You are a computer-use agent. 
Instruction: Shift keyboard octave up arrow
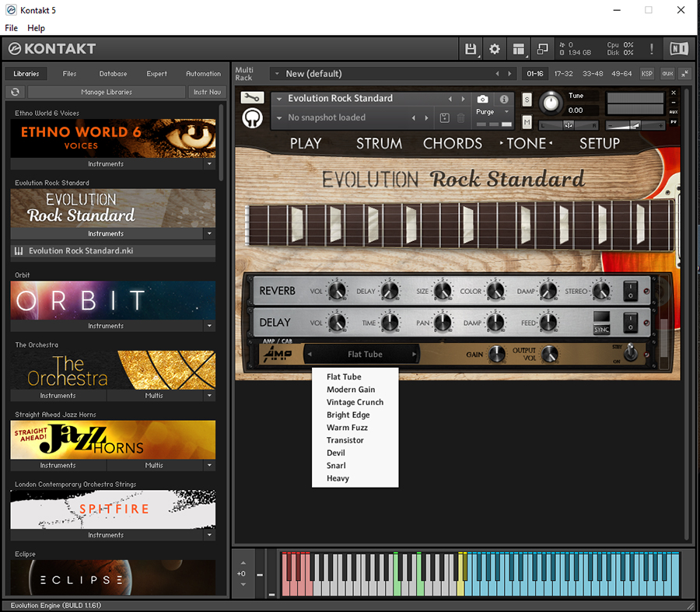coord(243,563)
